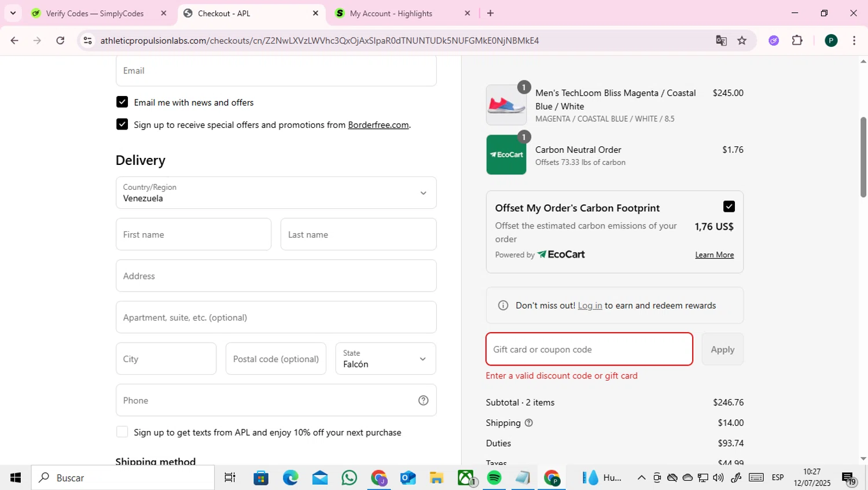
Task: Open the Windows Start menu
Action: tap(16, 478)
